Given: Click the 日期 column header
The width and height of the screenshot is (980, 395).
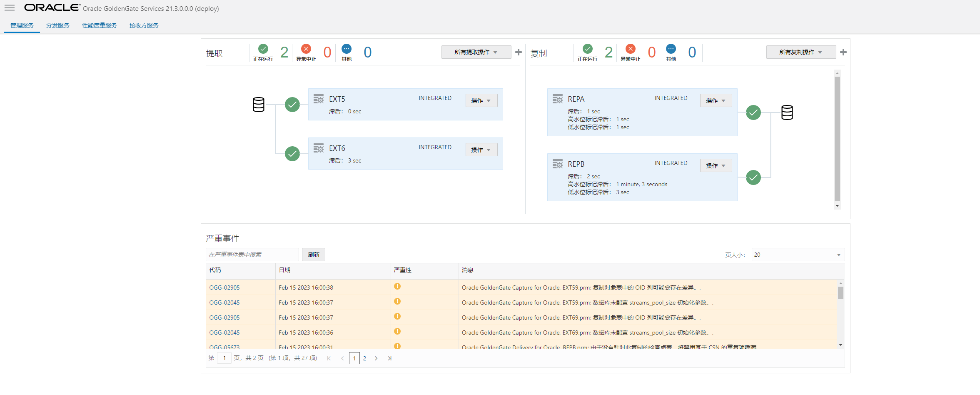Looking at the screenshot, I should click(333, 270).
